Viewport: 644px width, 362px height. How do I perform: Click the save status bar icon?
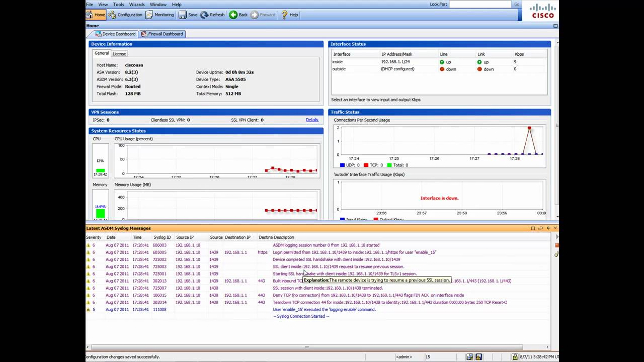pyautogui.click(x=479, y=357)
